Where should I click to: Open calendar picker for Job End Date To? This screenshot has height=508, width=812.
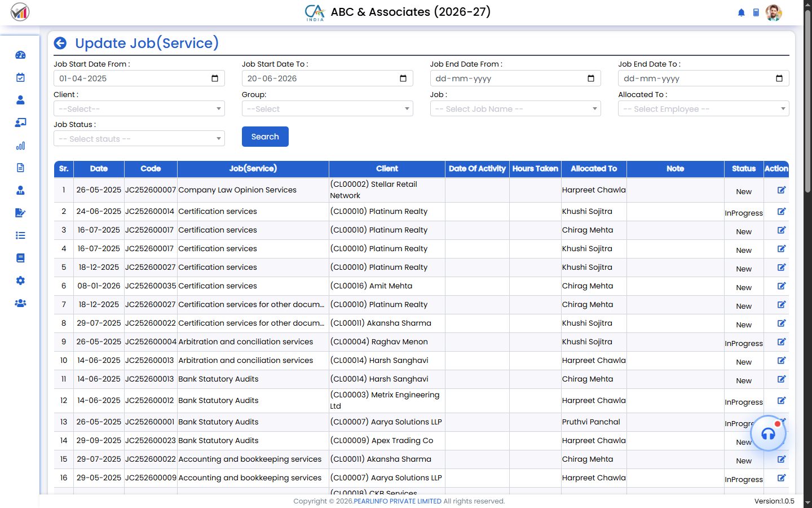[779, 78]
